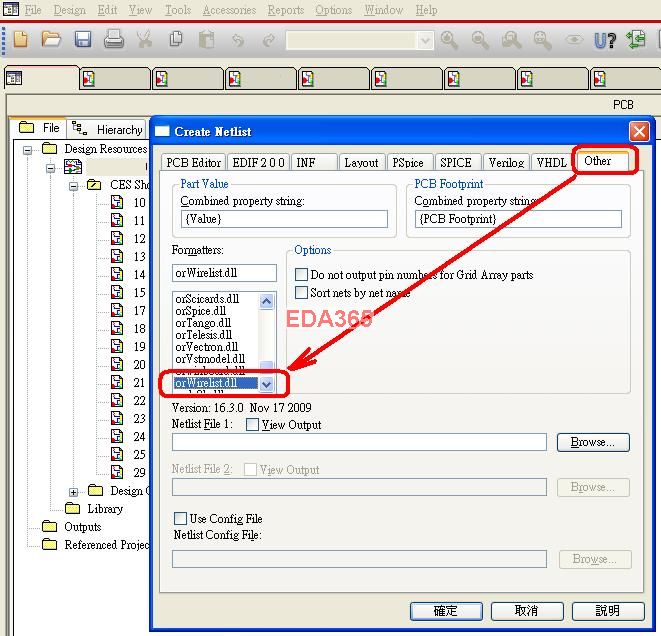
Task: Click the Netlist File 1 path field
Action: [359, 442]
